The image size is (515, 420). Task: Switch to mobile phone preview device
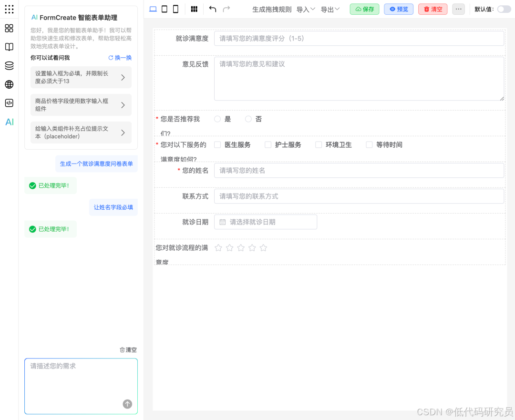click(x=175, y=9)
